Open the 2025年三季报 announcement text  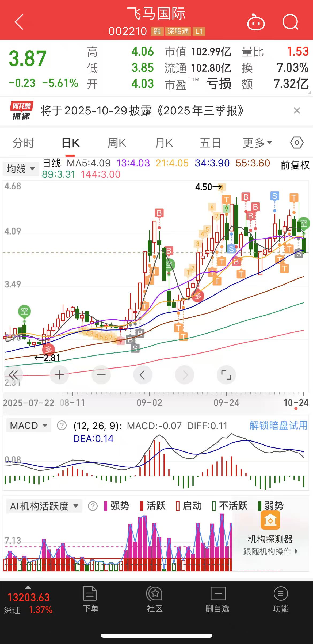tap(142, 110)
